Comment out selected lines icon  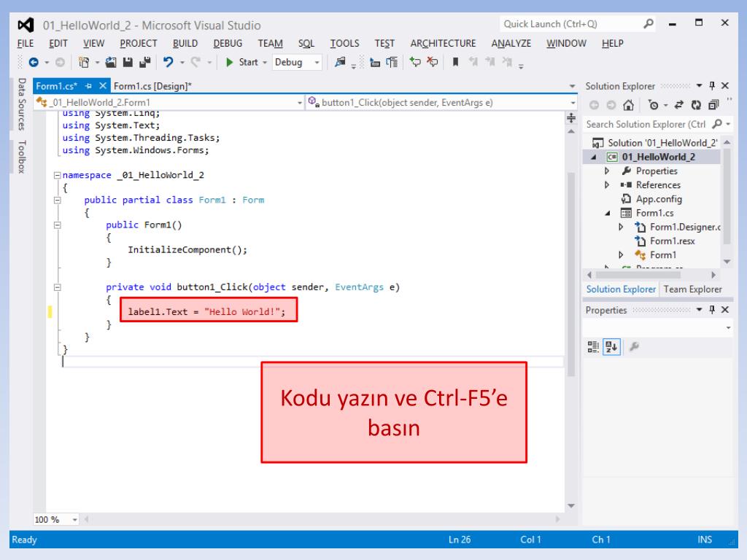click(415, 63)
